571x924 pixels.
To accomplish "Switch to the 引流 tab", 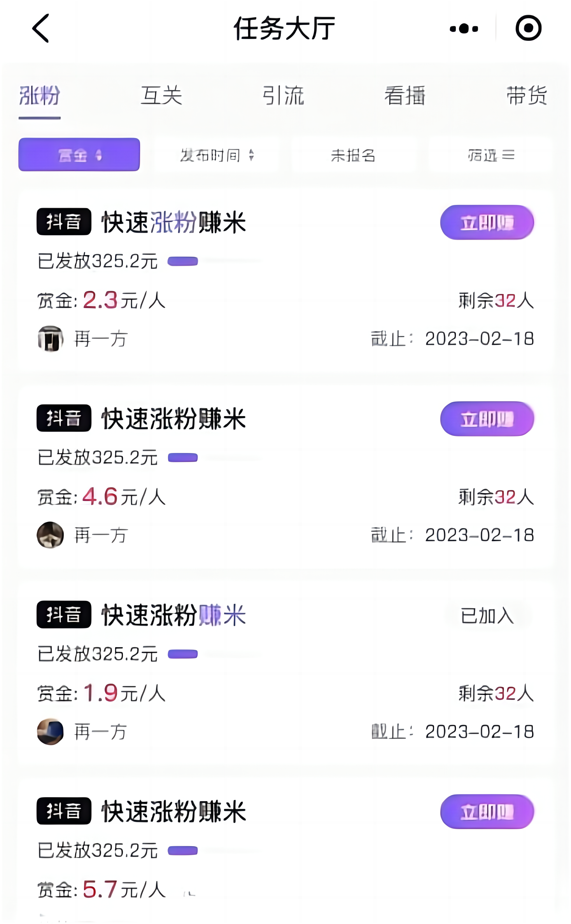I will (x=283, y=96).
